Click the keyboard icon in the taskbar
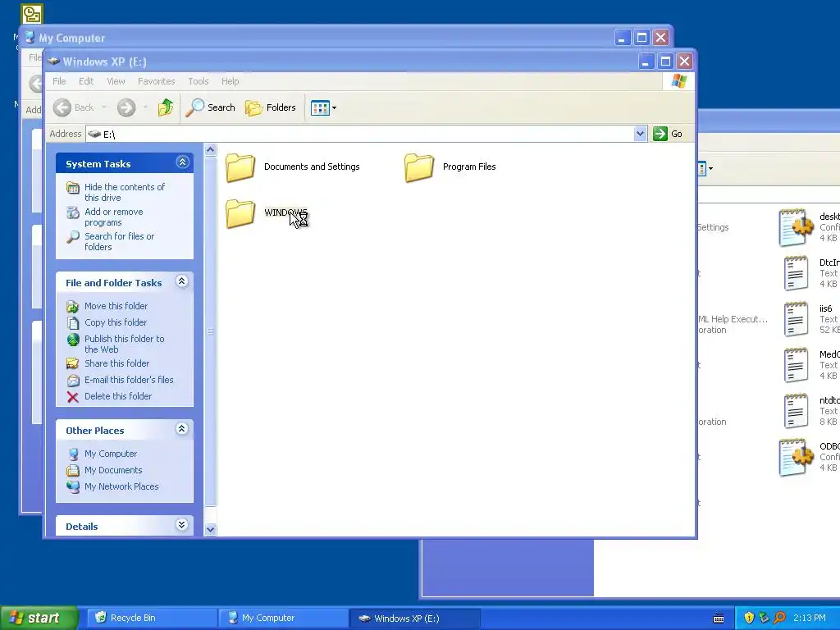840x630 pixels. point(719,619)
